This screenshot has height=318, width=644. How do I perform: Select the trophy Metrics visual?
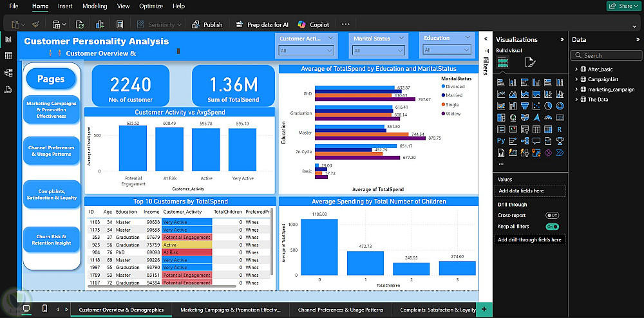tap(560, 141)
